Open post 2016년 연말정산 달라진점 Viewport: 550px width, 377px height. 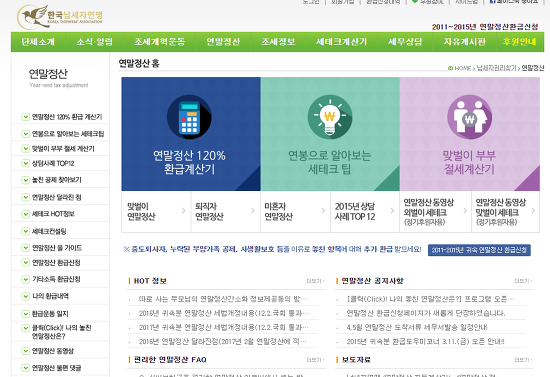222,342
